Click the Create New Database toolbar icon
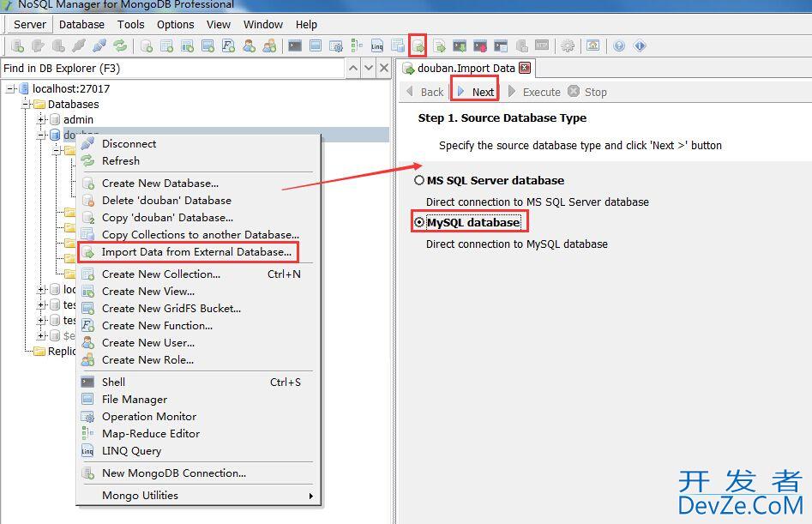 click(x=147, y=46)
